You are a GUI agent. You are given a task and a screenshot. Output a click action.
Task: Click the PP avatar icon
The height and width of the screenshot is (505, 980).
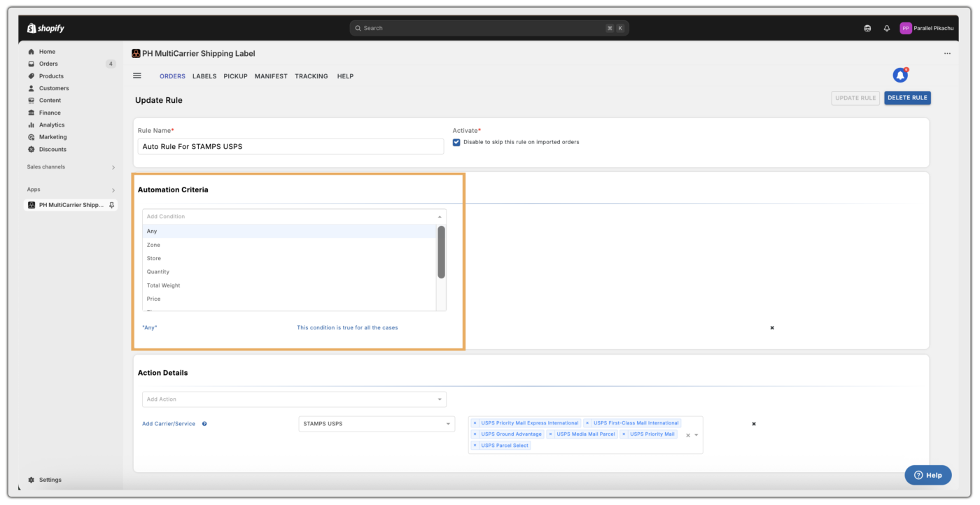[x=906, y=28]
